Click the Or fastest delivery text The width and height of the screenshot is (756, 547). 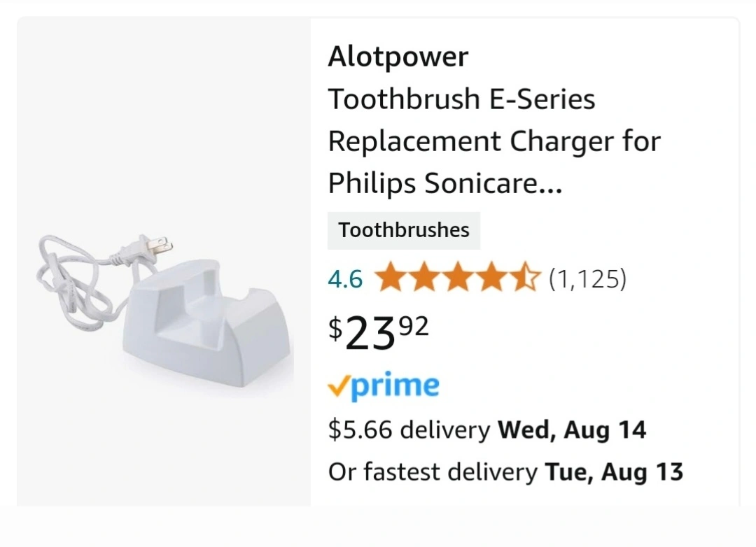[433, 472]
